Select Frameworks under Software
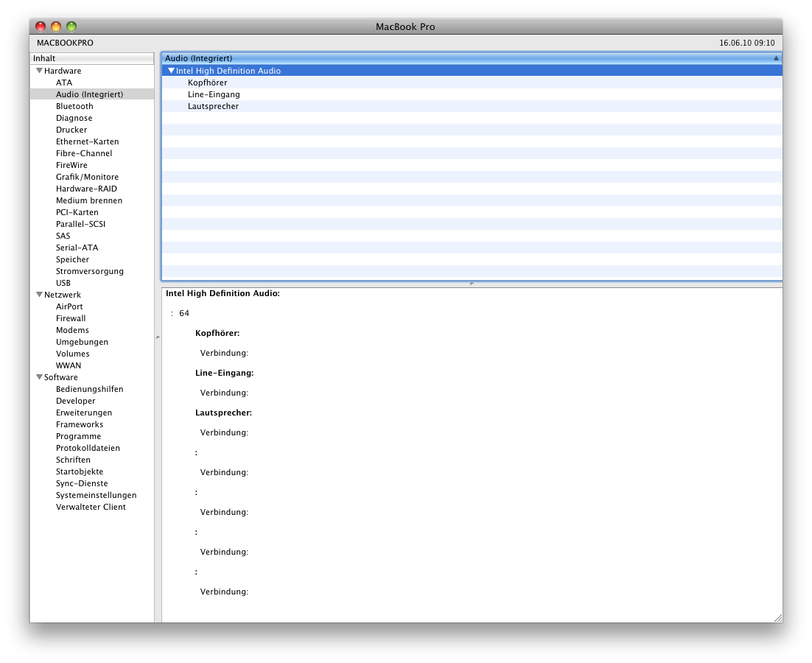This screenshot has height=663, width=812. pos(80,424)
